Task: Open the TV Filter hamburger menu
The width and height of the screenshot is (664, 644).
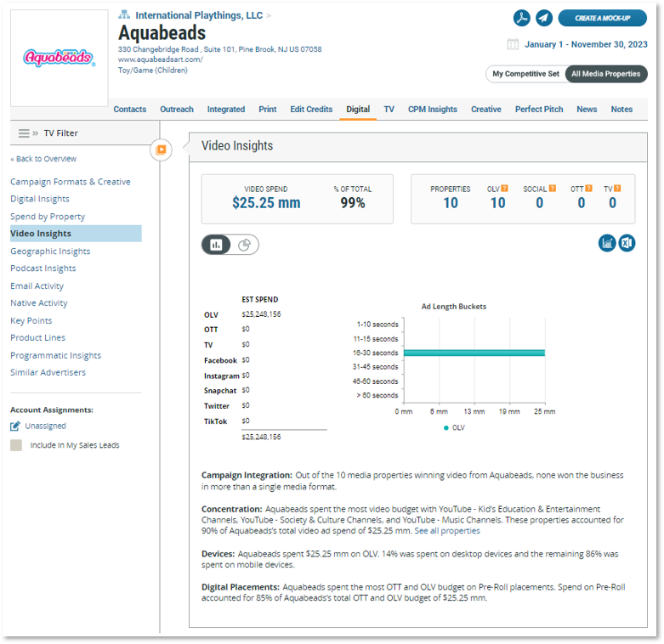Action: pyautogui.click(x=24, y=133)
